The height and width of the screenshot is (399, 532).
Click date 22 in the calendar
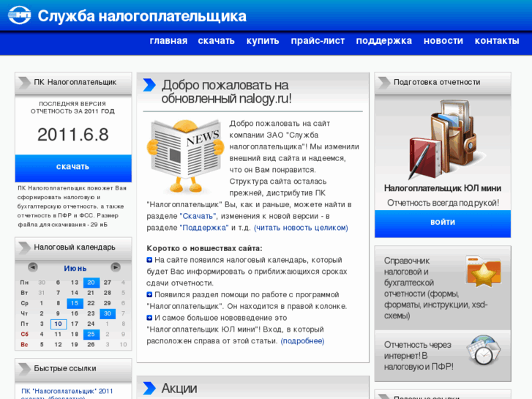tap(91, 303)
